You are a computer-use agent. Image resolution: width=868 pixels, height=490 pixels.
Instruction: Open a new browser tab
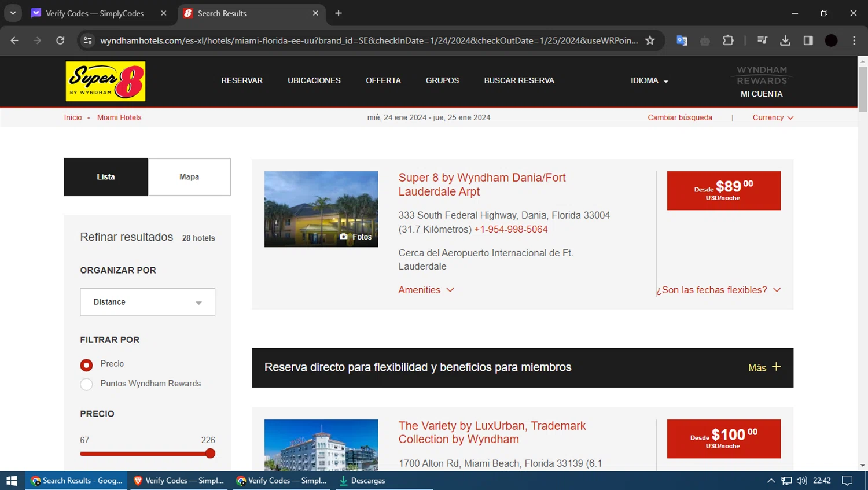point(339,13)
